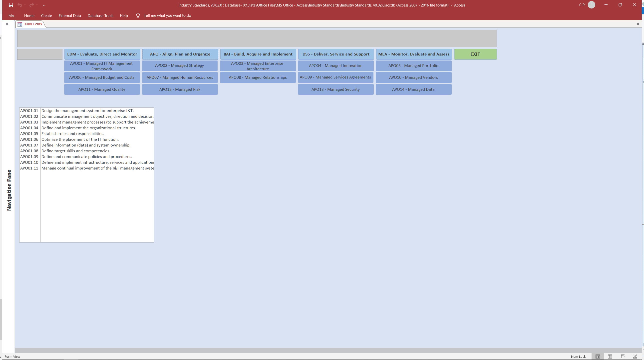Switch to Design View in status bar

[x=635, y=356]
